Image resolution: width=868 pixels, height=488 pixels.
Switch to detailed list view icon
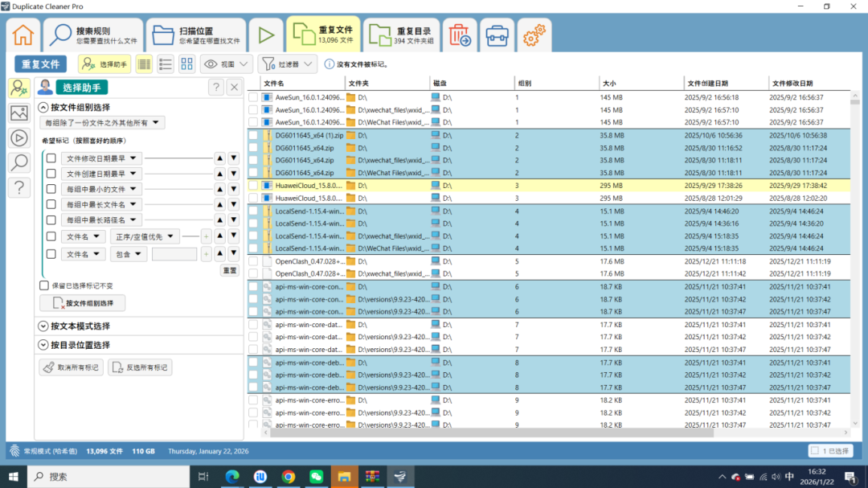click(x=145, y=64)
